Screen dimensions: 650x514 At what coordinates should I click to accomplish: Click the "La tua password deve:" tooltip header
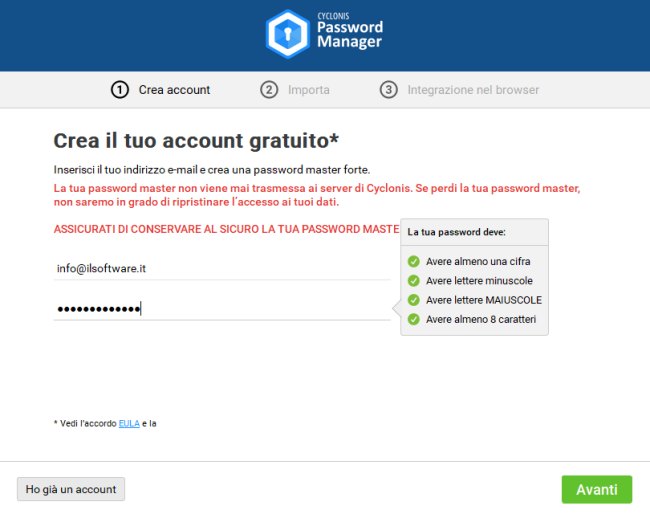[x=456, y=232]
